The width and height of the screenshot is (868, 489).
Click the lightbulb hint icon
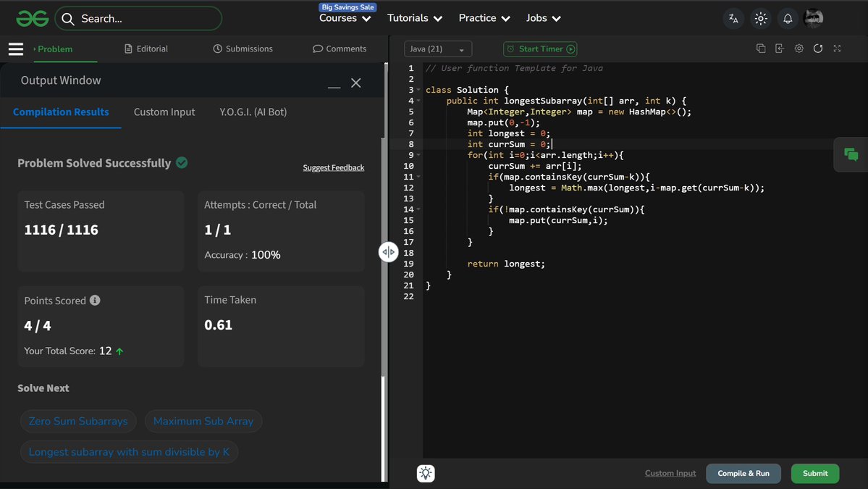coord(425,473)
